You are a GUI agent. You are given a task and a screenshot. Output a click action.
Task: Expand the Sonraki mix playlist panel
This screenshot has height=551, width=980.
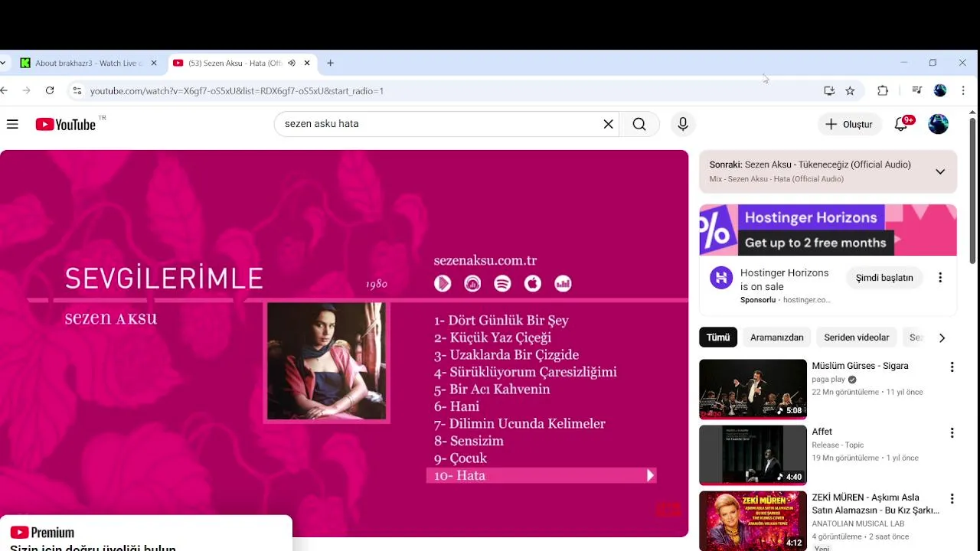coord(940,171)
